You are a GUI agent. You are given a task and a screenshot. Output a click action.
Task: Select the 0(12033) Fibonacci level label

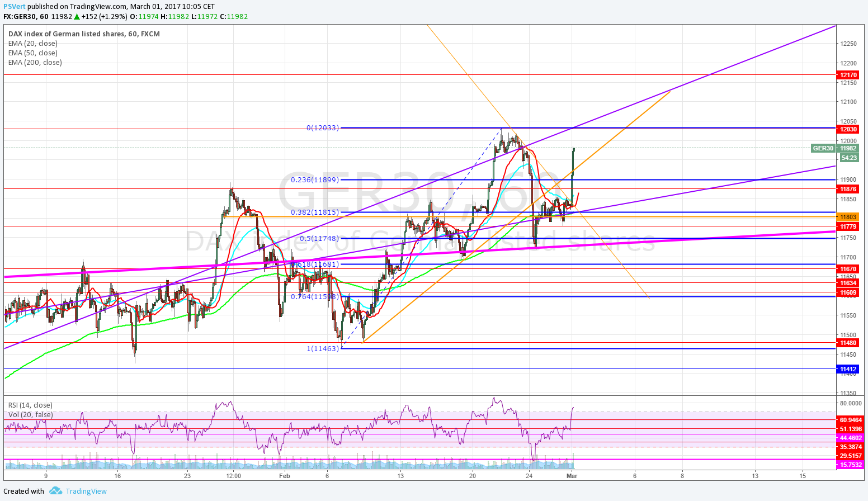323,127
